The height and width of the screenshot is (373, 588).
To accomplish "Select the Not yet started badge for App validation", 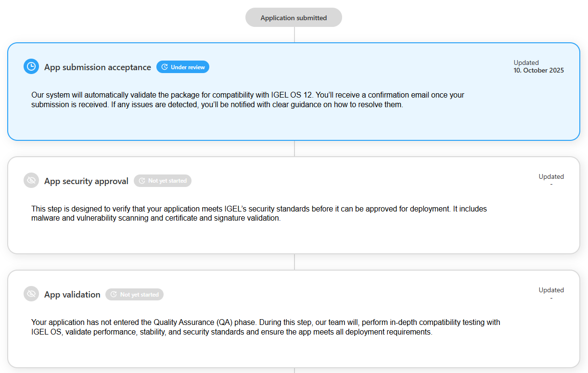I will (135, 295).
